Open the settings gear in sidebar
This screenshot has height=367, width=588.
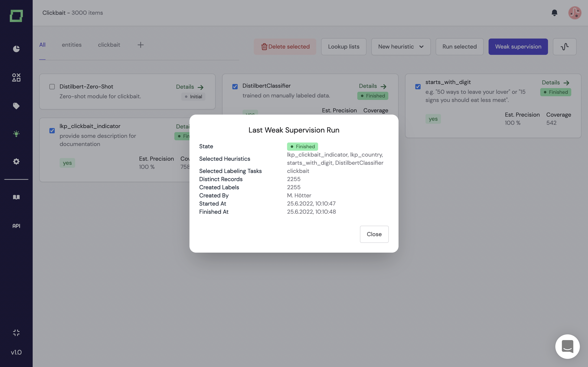[16, 161]
